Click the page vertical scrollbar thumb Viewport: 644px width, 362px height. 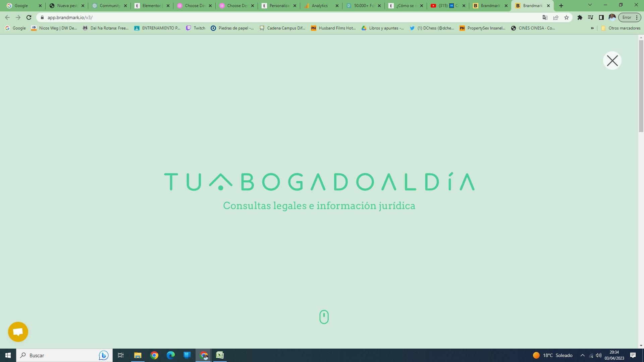(x=641, y=85)
